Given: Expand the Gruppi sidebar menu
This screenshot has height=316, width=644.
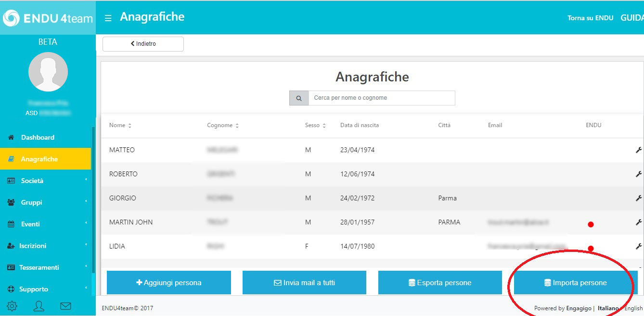Looking at the screenshot, I should tap(45, 202).
